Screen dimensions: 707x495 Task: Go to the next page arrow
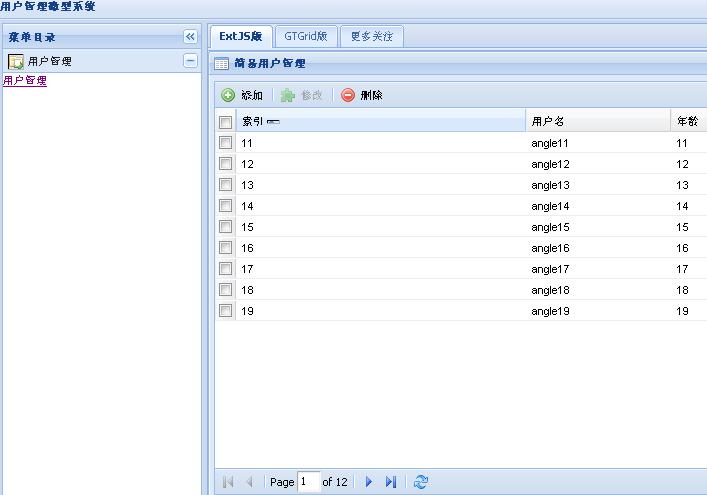click(x=369, y=482)
